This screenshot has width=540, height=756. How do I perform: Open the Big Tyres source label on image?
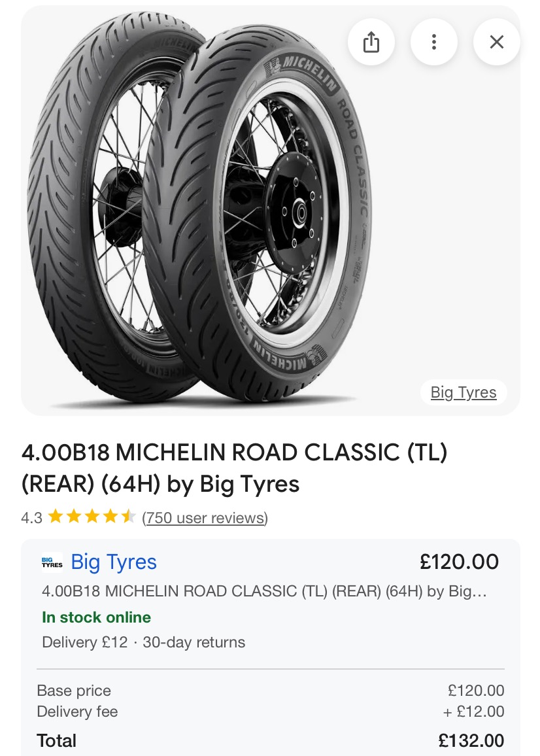click(x=464, y=392)
